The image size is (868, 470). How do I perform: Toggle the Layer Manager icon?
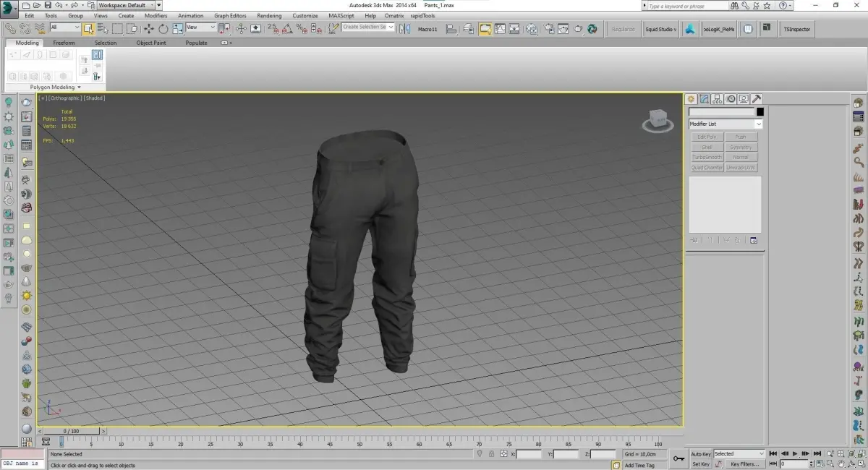(469, 29)
